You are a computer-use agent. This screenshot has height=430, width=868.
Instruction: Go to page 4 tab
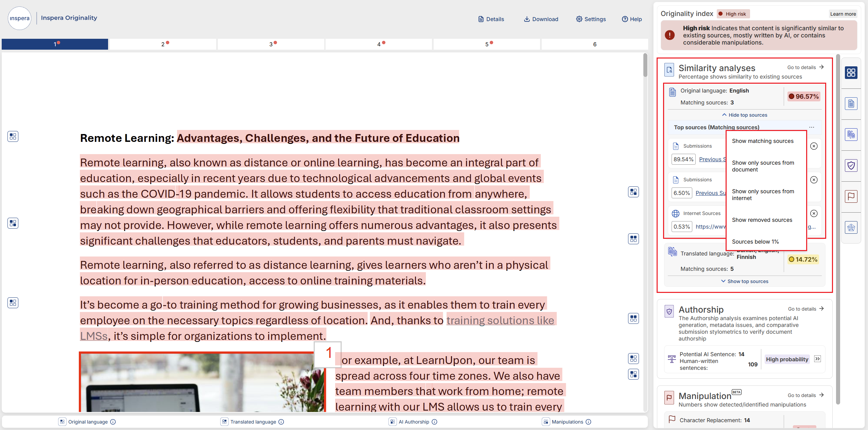379,44
